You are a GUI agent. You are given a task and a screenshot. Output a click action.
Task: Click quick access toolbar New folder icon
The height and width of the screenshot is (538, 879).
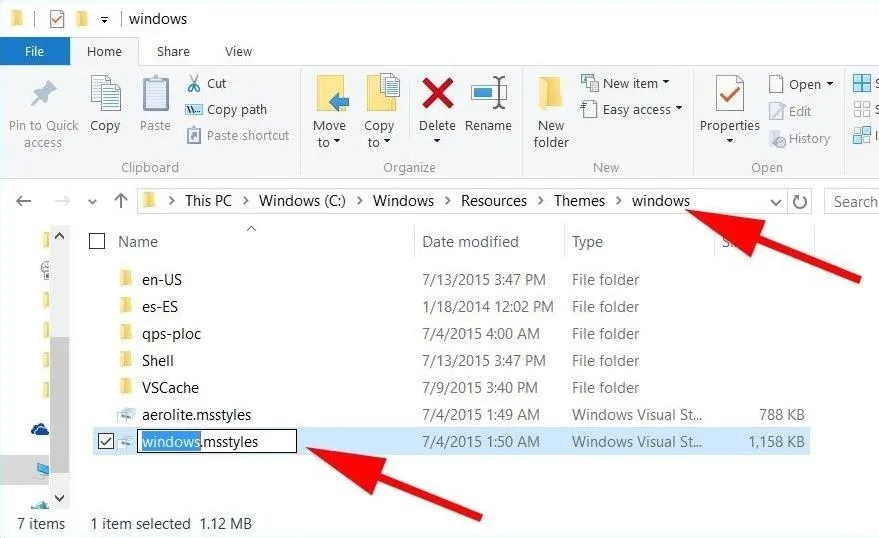82,19
